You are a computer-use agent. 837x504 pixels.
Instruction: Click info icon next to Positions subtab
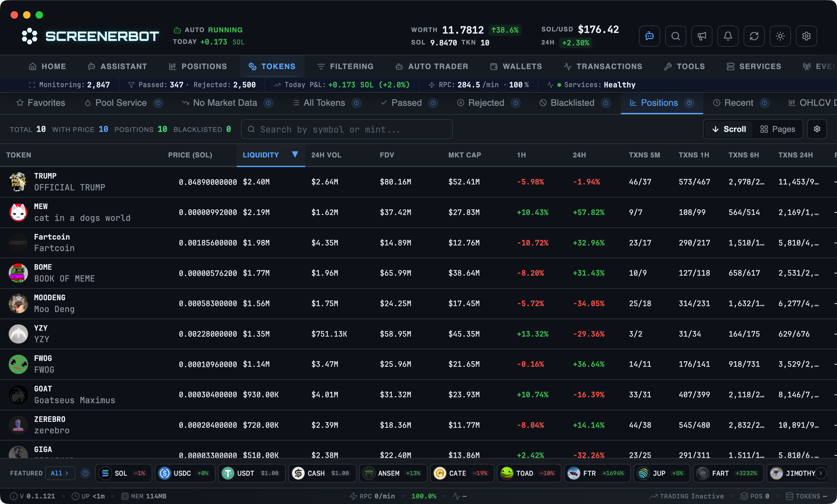pos(689,103)
